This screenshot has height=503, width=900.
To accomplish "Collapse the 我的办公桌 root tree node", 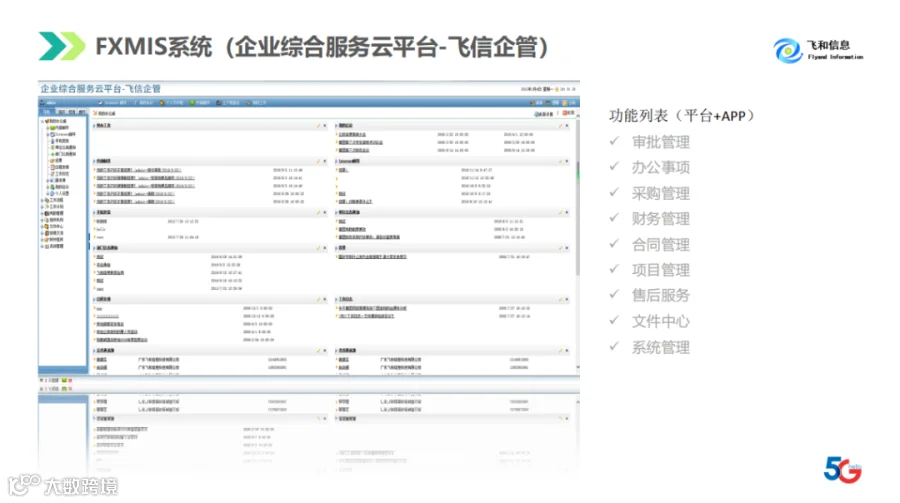I will 42,121.
